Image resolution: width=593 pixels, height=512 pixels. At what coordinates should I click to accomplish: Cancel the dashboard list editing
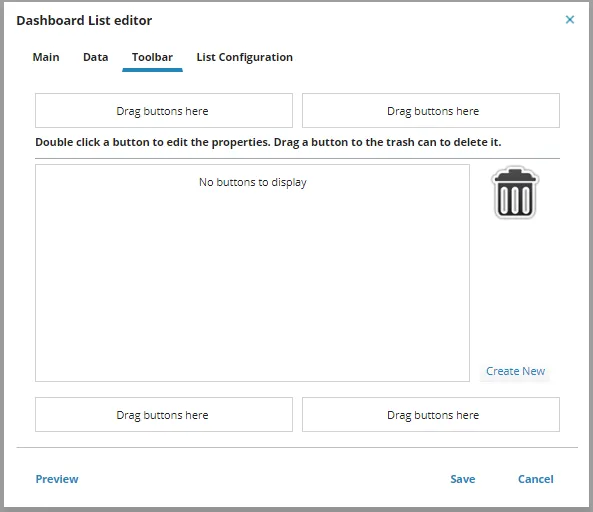(536, 479)
